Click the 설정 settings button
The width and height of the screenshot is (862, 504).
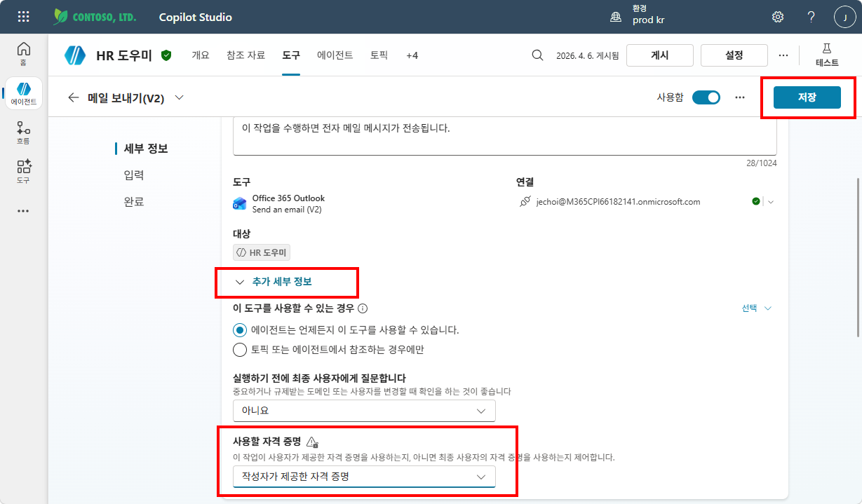(x=734, y=55)
